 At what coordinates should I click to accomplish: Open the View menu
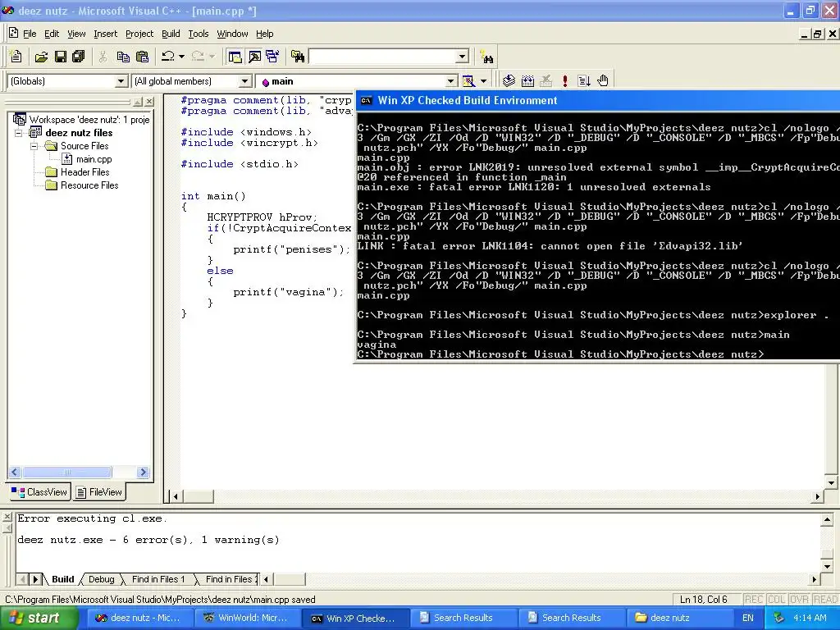(76, 34)
